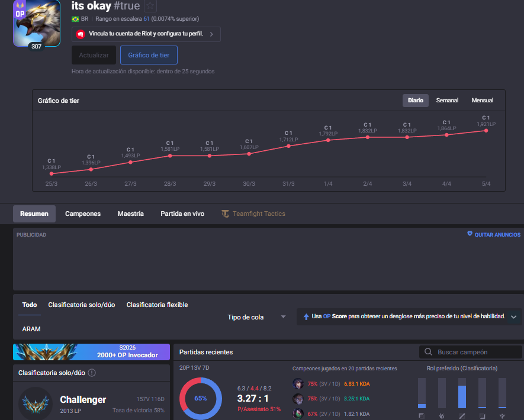Select the 31/3 data point on tier graph
Viewport: 524px width, 420px height.
tap(288, 146)
